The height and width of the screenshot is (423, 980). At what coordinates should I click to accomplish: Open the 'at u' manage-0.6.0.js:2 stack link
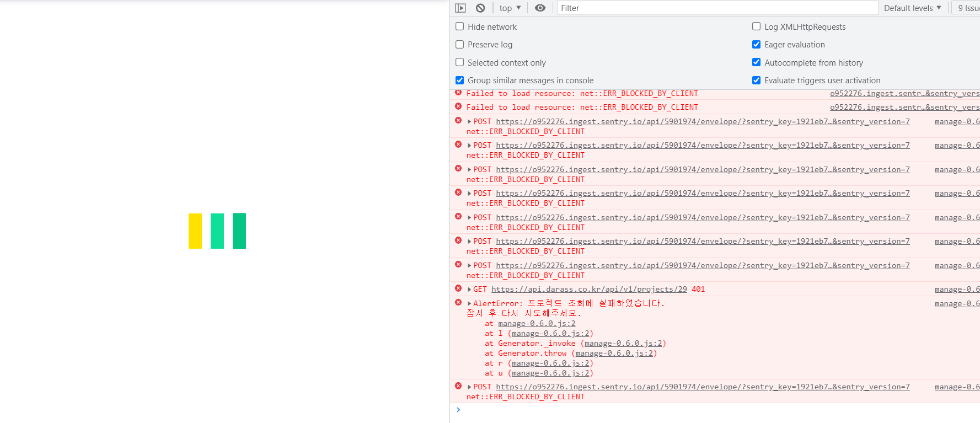tap(550, 373)
